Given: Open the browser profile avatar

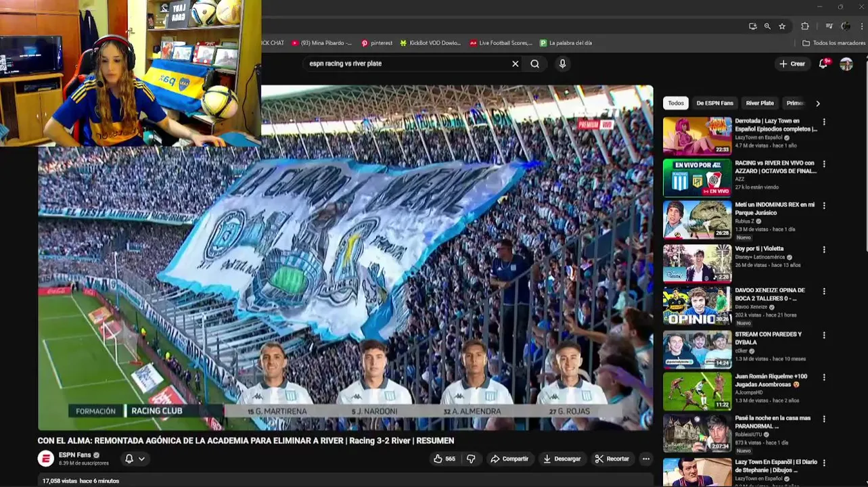Looking at the screenshot, I should click(846, 26).
